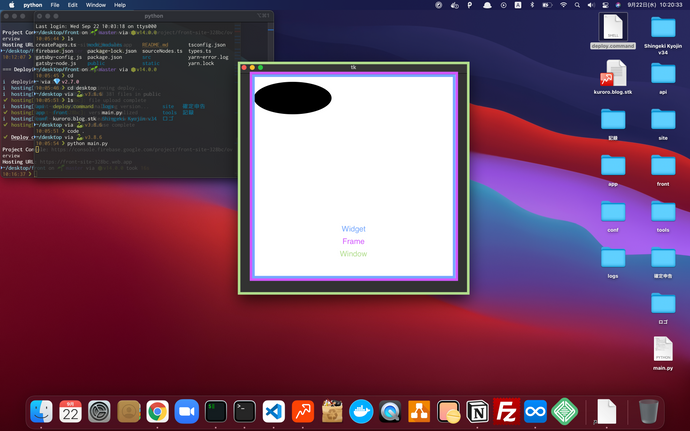The width and height of the screenshot is (690, 431).
Task: Click the black oval in the tk window
Action: click(x=293, y=98)
